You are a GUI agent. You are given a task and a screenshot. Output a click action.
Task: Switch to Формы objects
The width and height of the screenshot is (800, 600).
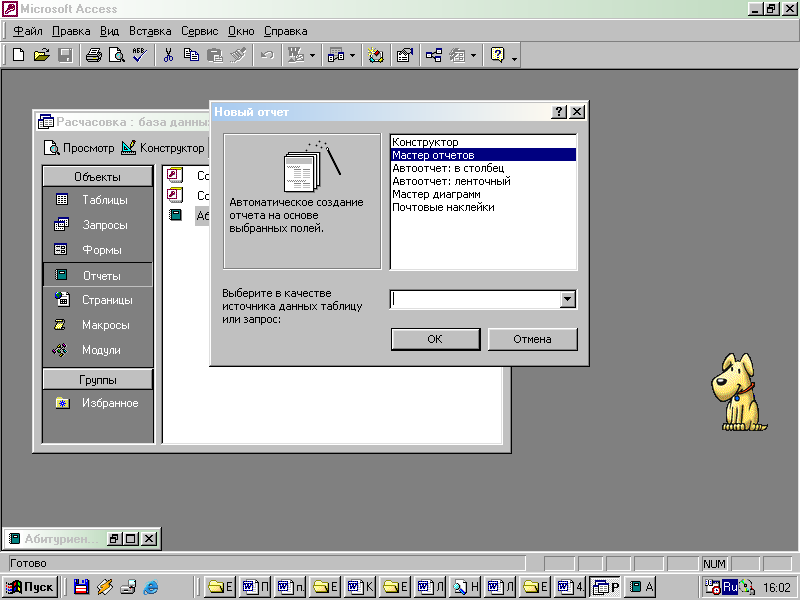tap(97, 249)
